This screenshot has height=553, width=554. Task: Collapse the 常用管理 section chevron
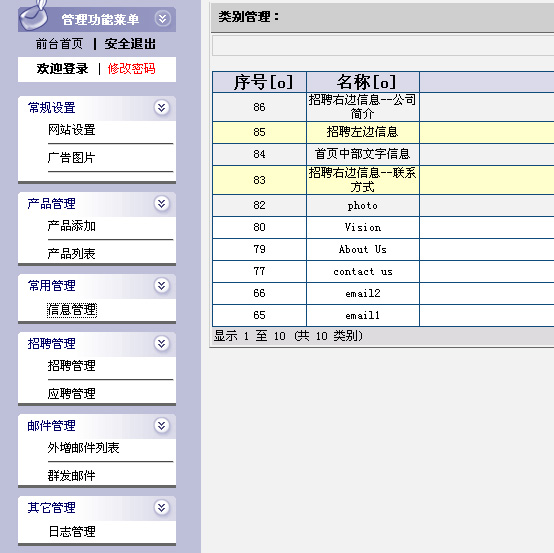pos(161,286)
